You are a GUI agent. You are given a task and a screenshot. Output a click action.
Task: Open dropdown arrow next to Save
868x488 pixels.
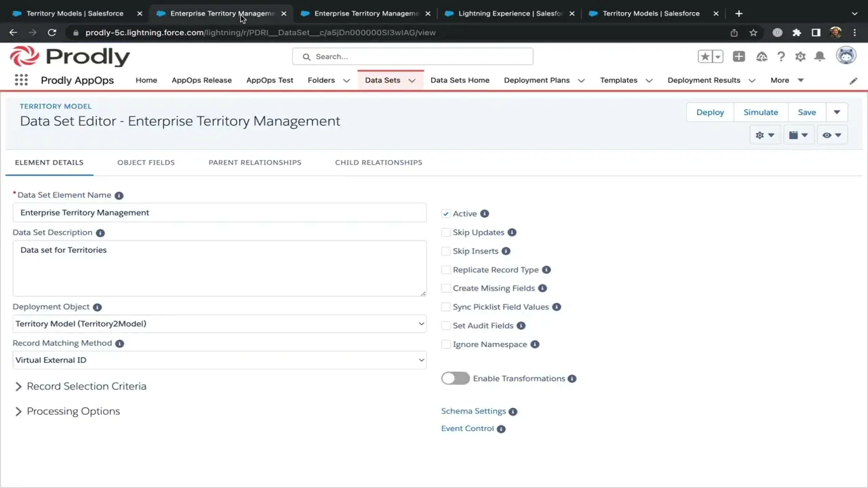(837, 113)
